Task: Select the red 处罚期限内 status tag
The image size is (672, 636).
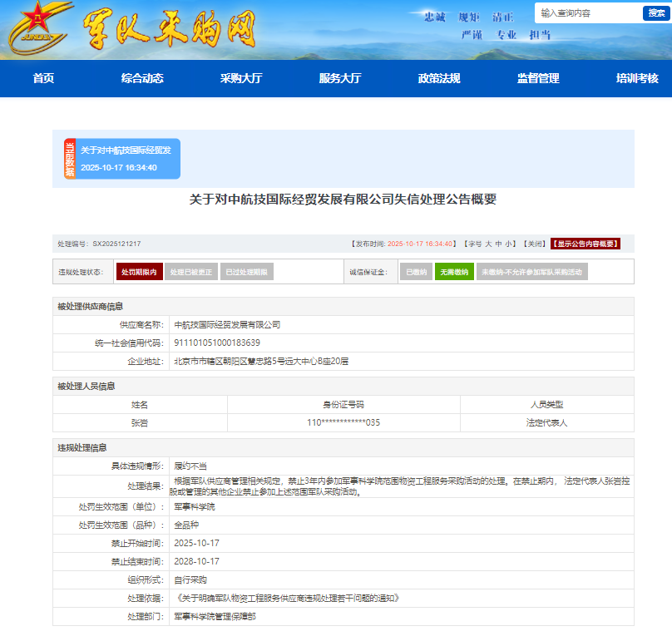Action: 139,272
